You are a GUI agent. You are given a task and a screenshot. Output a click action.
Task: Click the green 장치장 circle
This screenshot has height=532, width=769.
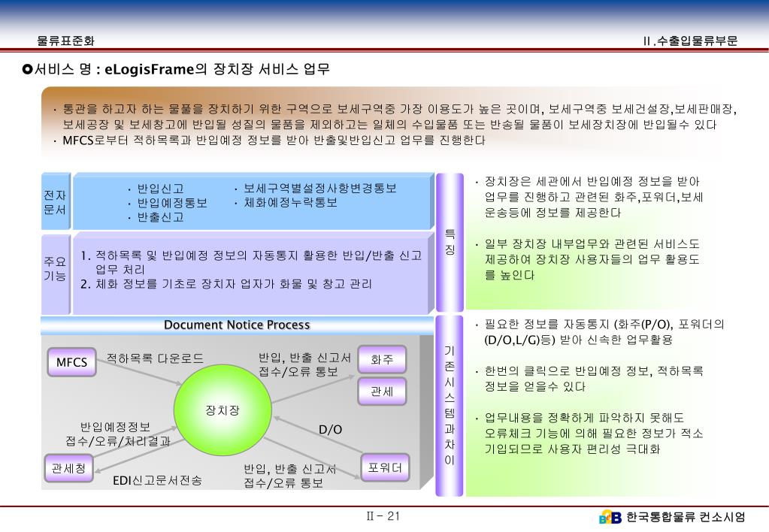pyautogui.click(x=223, y=410)
